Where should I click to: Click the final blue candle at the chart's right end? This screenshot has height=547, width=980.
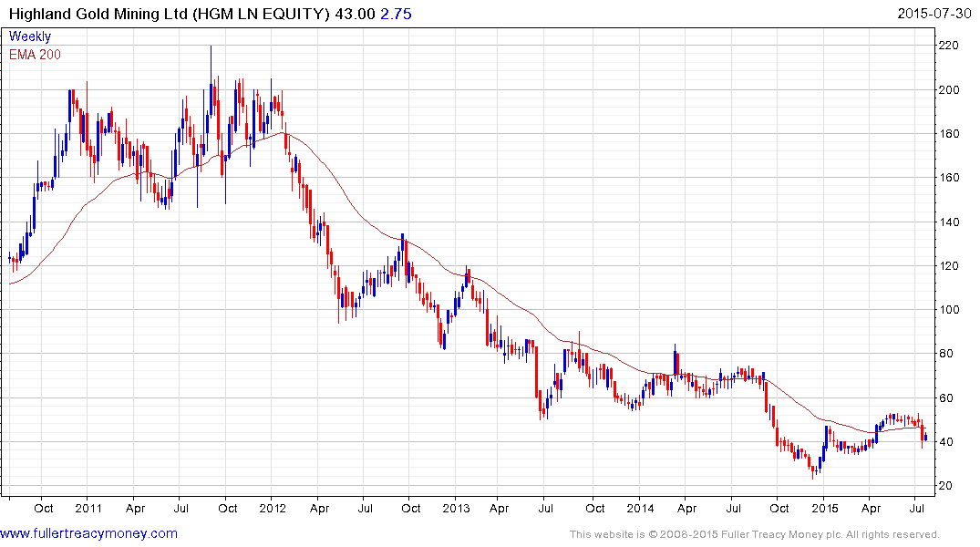coord(925,438)
